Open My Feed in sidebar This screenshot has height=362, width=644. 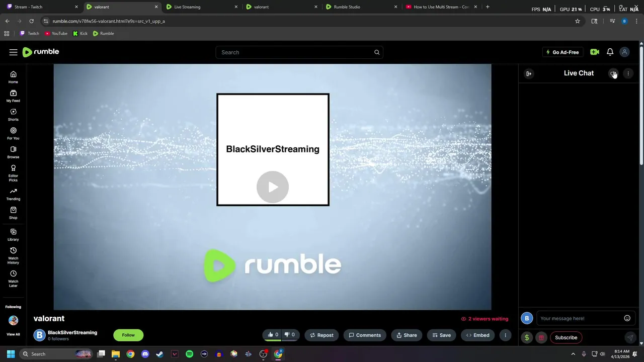[13, 96]
